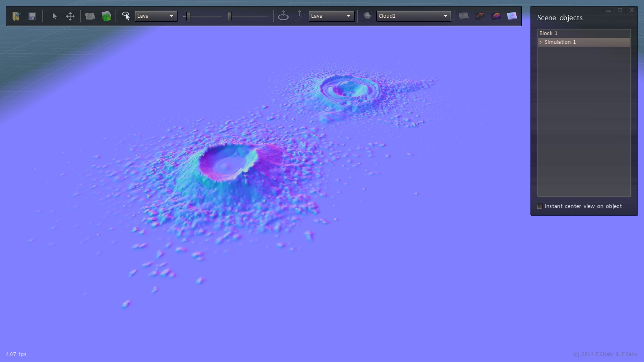This screenshot has height=362, width=644.
Task: Click the green terrain cube icon
Action: tap(106, 16)
